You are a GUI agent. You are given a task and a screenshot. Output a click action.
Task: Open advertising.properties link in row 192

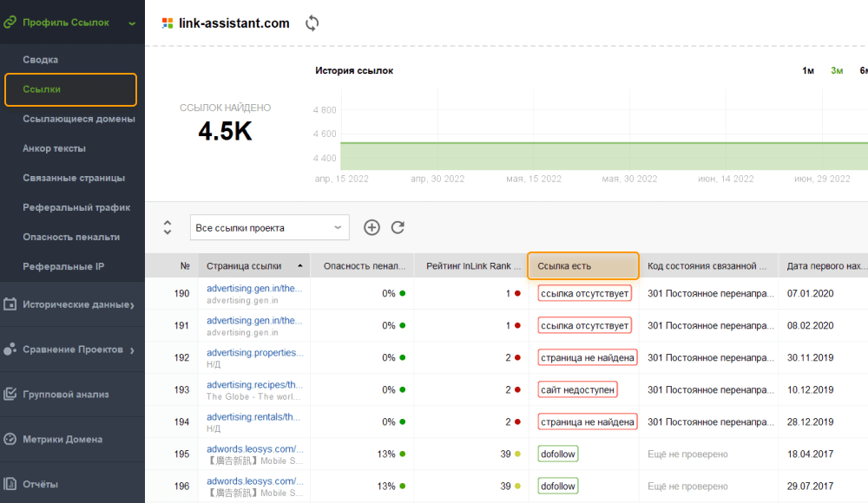click(x=254, y=352)
